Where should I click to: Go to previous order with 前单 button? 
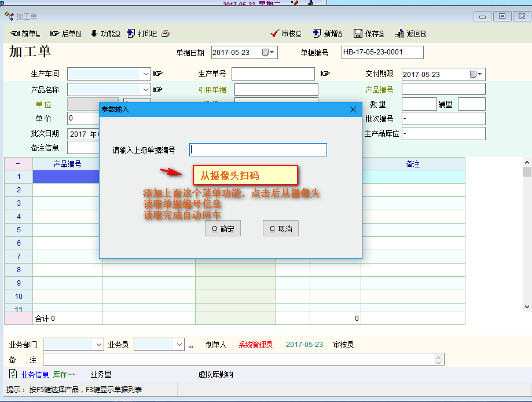[x=25, y=34]
